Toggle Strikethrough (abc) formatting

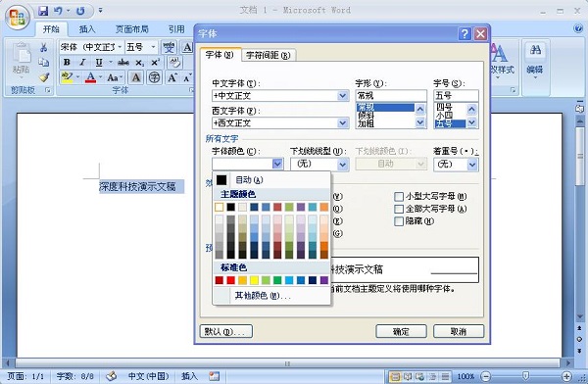click(x=123, y=63)
